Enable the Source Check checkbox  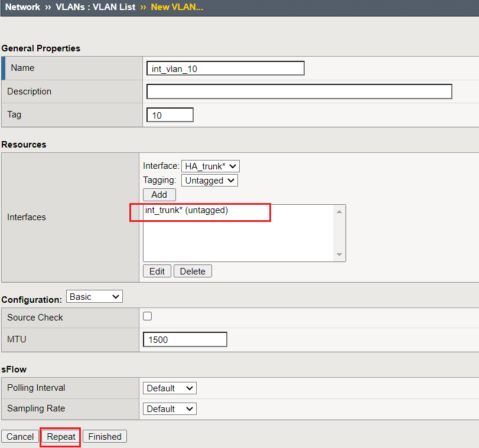(147, 316)
